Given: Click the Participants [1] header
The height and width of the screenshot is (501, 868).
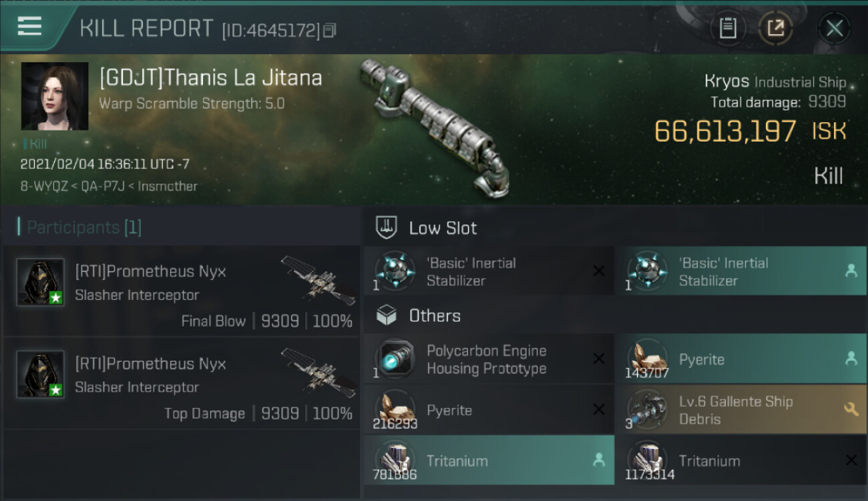Looking at the screenshot, I should pyautogui.click(x=79, y=227).
